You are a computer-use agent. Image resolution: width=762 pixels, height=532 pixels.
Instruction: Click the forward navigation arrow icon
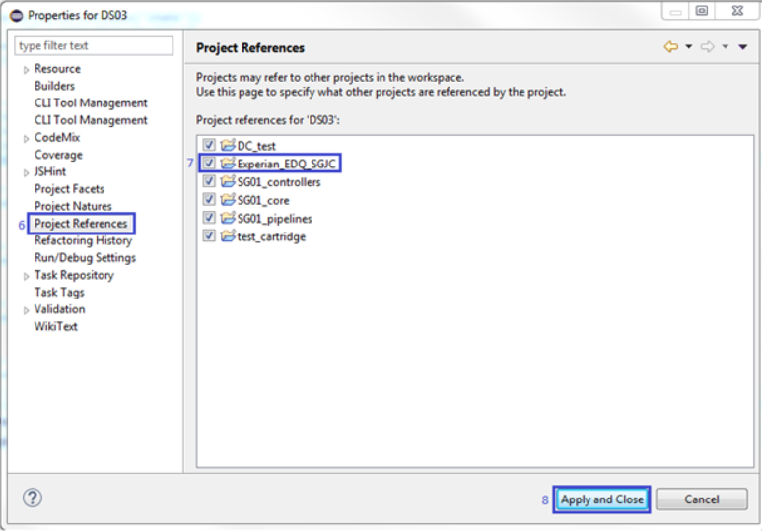[707, 47]
